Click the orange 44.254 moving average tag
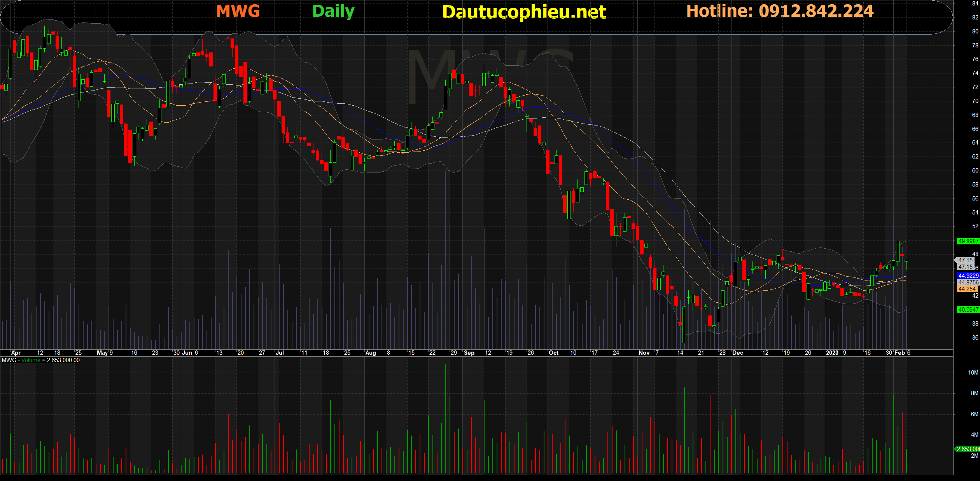 967,289
